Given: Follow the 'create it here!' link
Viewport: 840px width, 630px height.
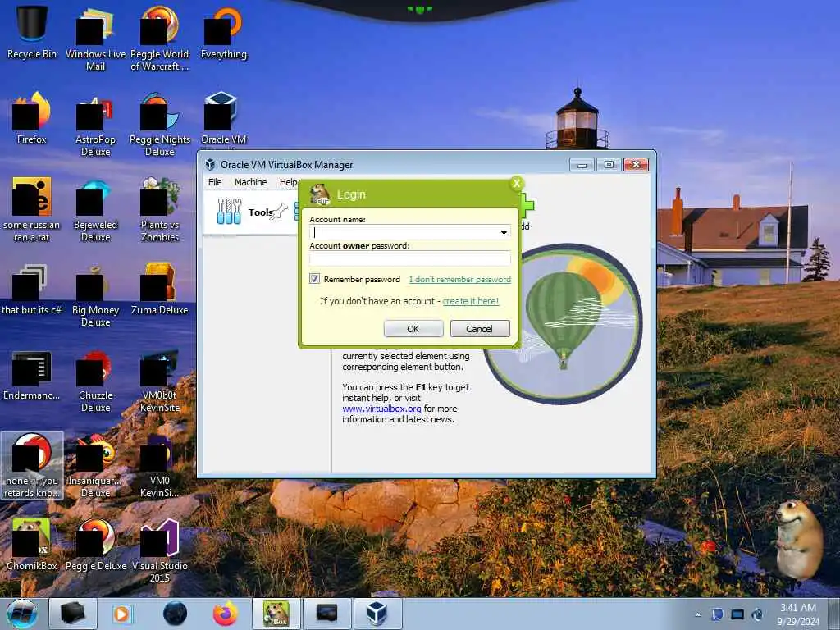Looking at the screenshot, I should (x=470, y=301).
